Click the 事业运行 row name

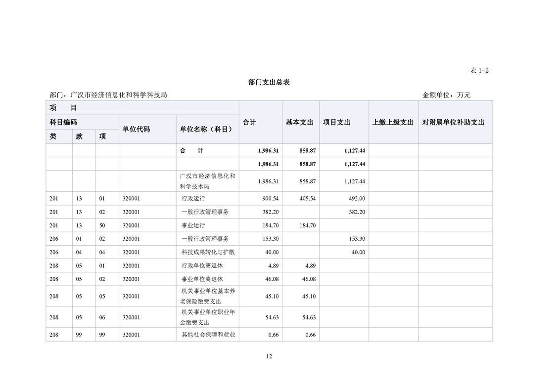coord(193,225)
